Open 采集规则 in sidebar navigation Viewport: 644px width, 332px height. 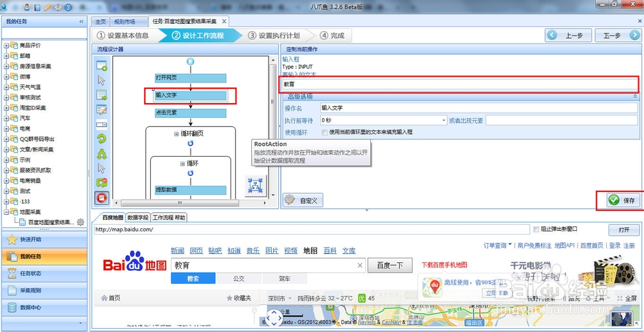point(44,290)
